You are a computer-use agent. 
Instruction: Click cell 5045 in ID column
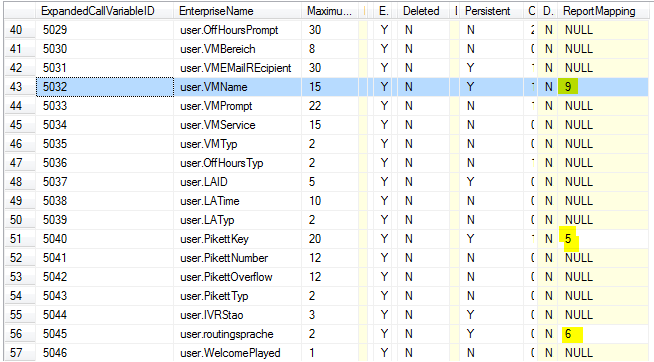pyautogui.click(x=104, y=334)
